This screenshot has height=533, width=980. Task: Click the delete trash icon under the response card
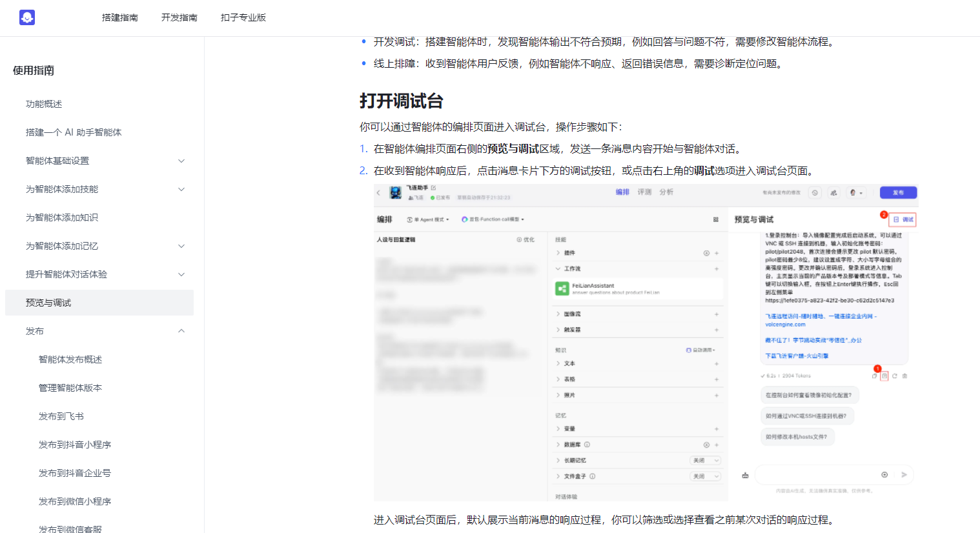pos(904,376)
